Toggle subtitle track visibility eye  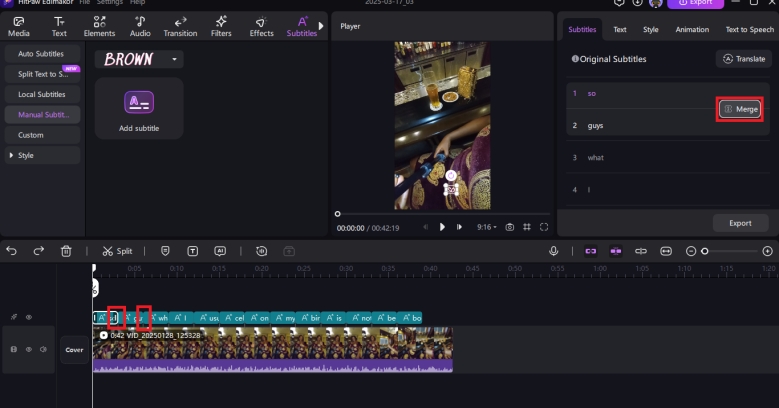tap(28, 317)
